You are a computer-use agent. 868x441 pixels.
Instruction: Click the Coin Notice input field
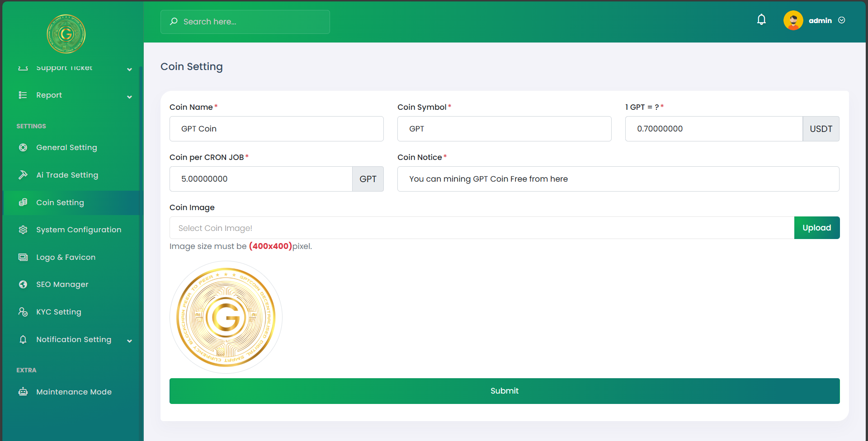pos(618,179)
